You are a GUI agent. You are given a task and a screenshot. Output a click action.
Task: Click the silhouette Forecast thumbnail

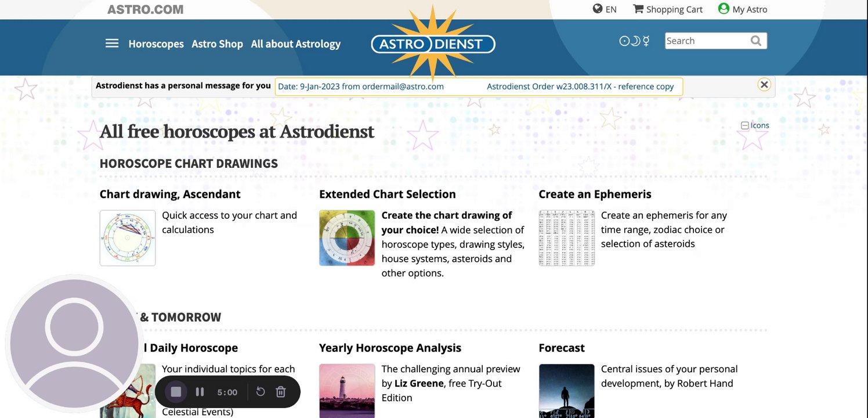coord(567,391)
